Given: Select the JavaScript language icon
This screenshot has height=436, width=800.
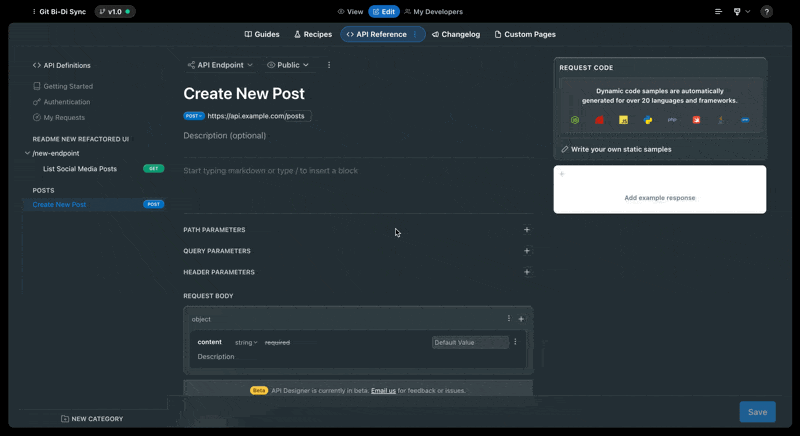Looking at the screenshot, I should pos(623,120).
